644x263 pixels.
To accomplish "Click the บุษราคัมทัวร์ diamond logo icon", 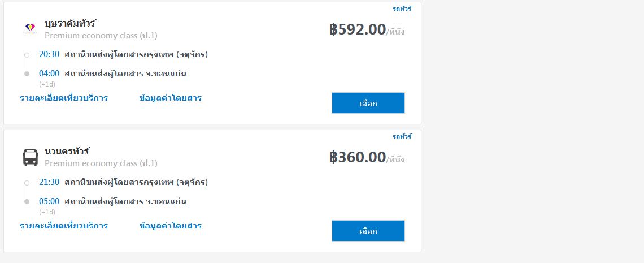I will pos(30,29).
